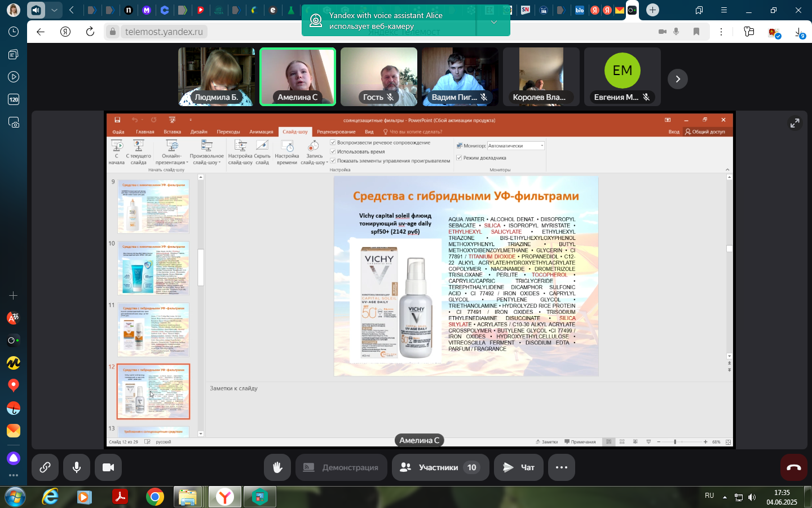Open Custom slideshow dropdown
The width and height of the screenshot is (812, 508).
tap(207, 152)
